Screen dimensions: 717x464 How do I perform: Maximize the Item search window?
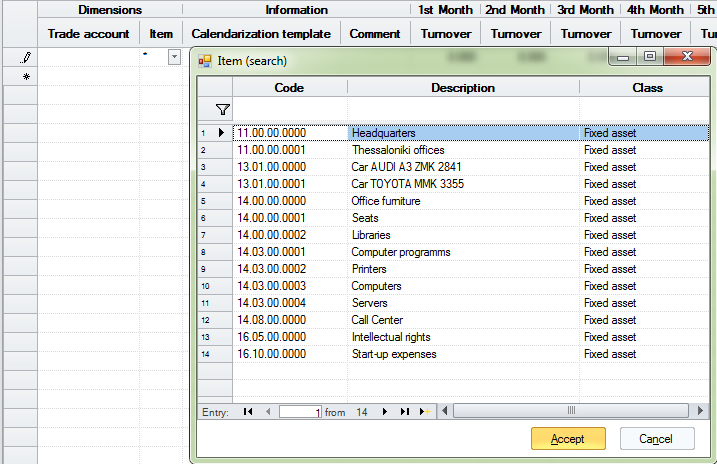click(x=650, y=57)
